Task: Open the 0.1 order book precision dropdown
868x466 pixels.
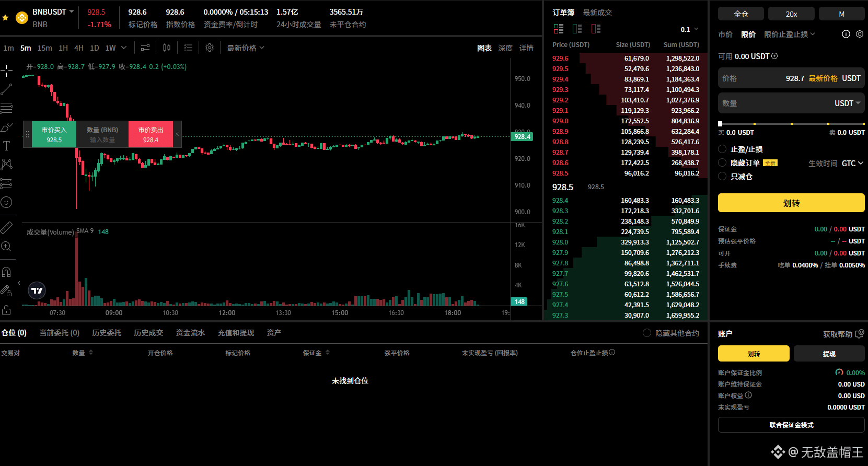Action: tap(689, 29)
